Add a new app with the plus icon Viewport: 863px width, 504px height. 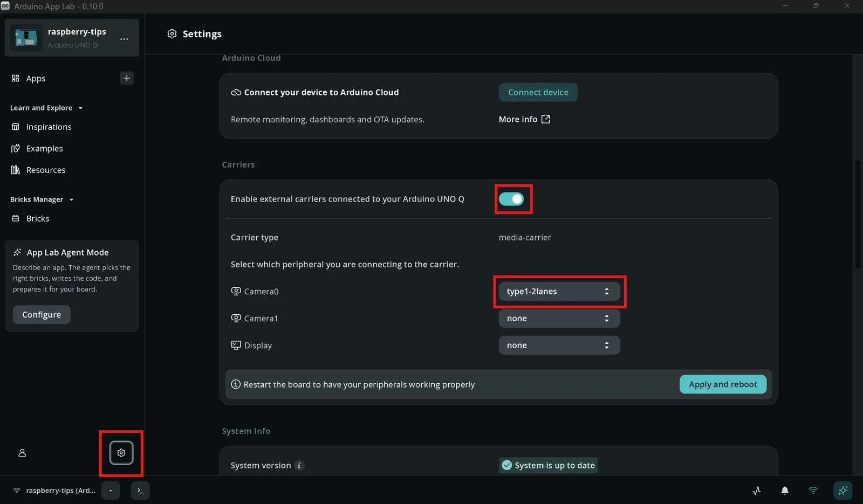[127, 78]
